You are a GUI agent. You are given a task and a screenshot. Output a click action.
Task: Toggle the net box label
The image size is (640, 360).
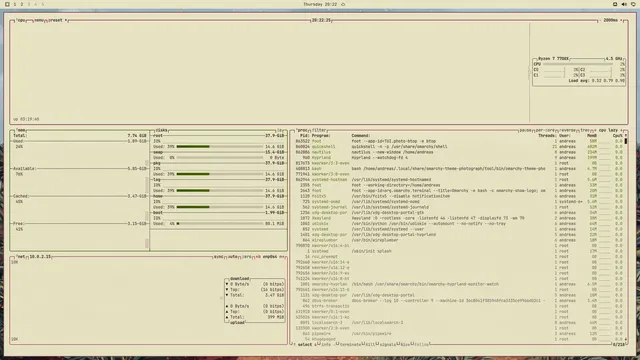click(x=21, y=257)
